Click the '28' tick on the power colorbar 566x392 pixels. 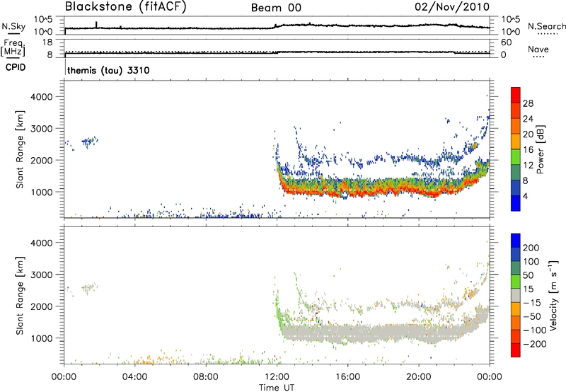(528, 103)
